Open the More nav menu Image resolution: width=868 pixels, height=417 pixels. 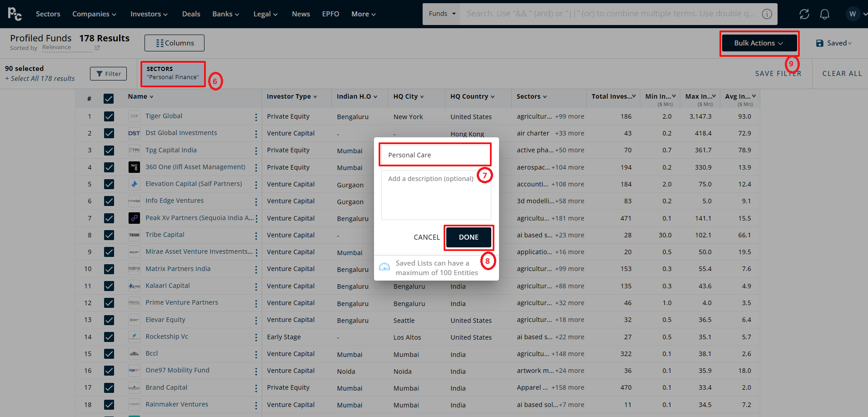364,14
